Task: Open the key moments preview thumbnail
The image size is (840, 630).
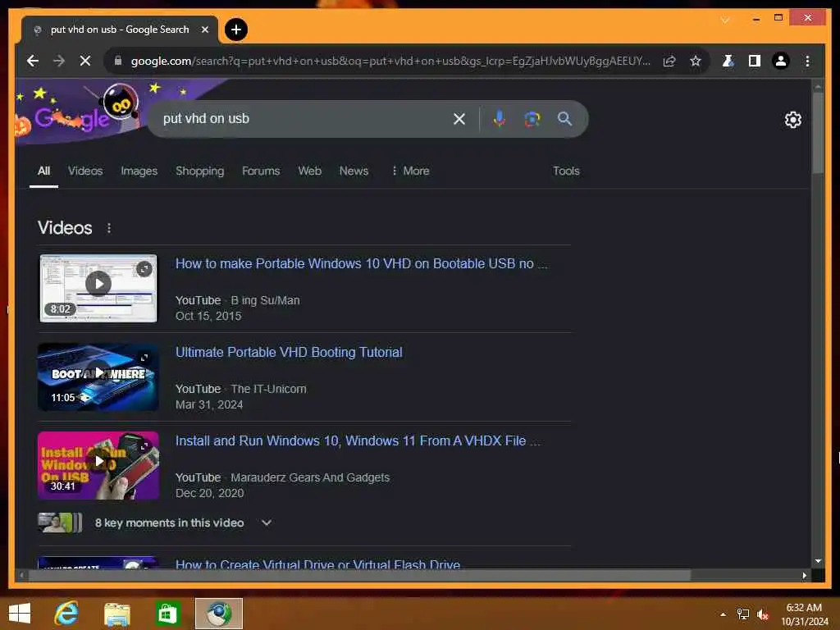Action: pyautogui.click(x=60, y=523)
